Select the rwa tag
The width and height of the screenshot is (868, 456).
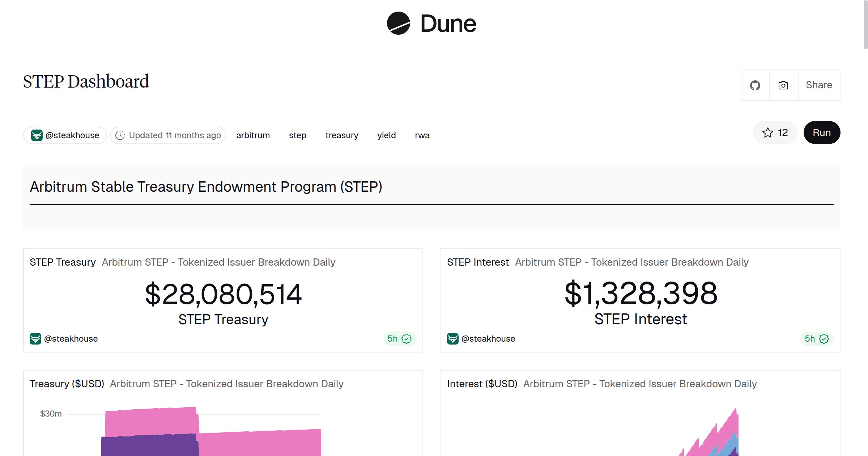coord(422,135)
